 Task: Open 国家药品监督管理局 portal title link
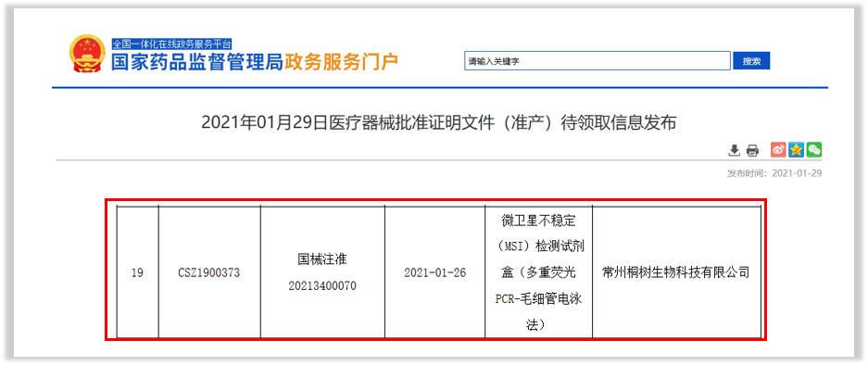tap(197, 61)
